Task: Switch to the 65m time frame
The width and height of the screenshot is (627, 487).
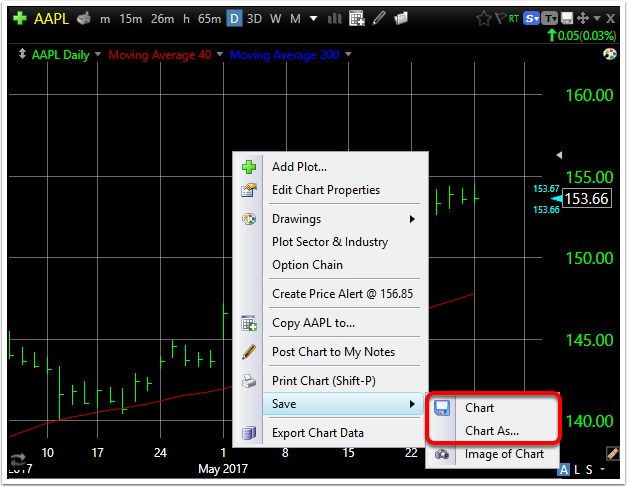Action: (x=210, y=19)
